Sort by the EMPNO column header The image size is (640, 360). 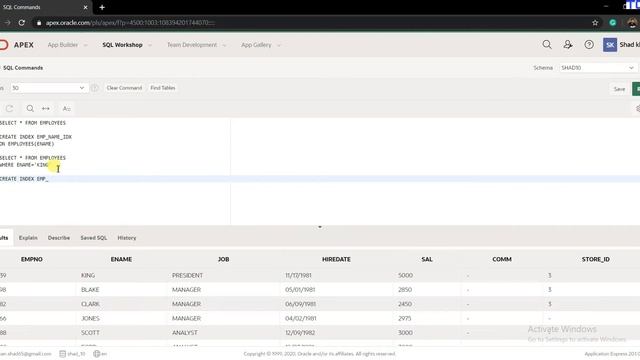click(32, 259)
